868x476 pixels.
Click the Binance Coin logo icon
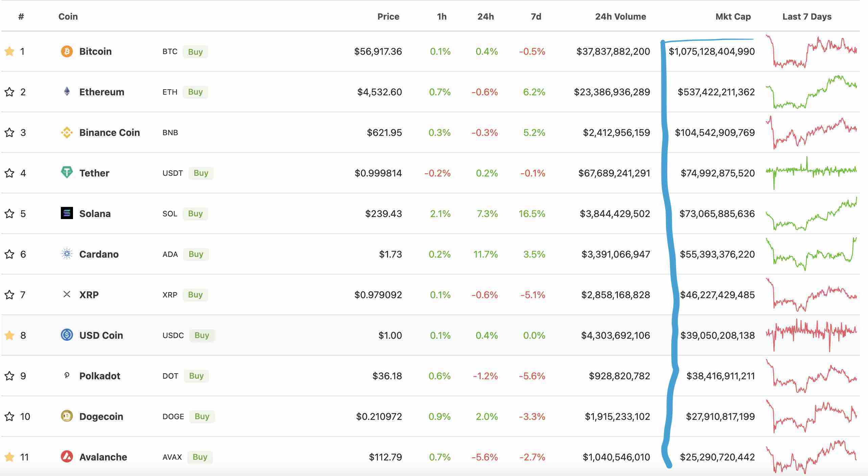click(x=67, y=133)
